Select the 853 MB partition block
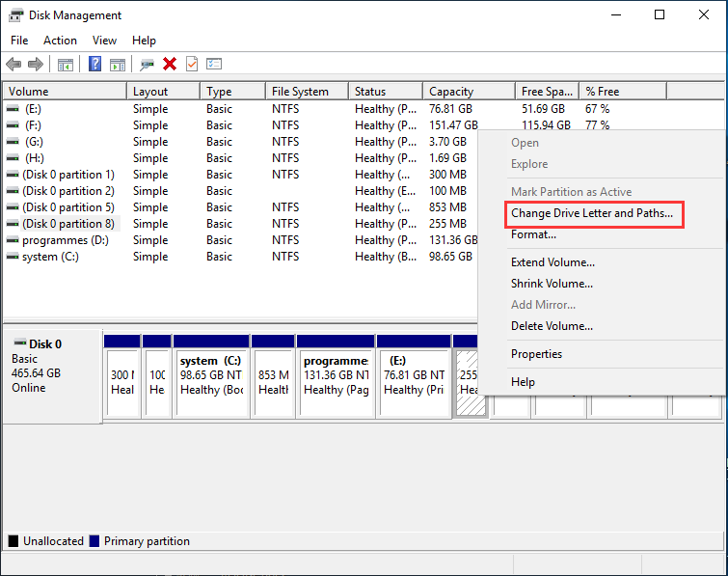 click(x=274, y=376)
